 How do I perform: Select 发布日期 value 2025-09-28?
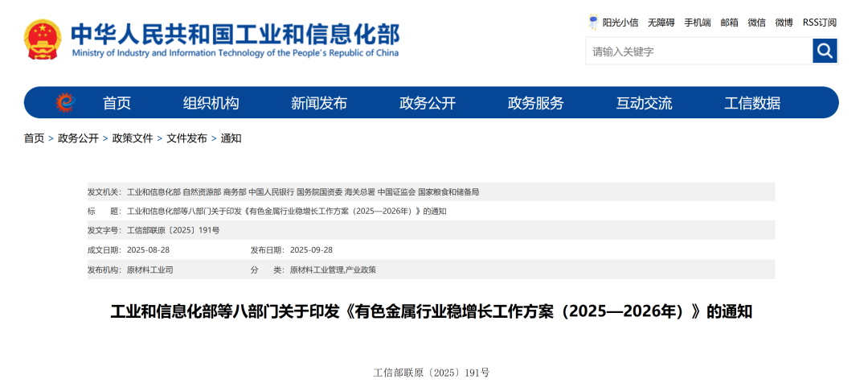pos(311,250)
